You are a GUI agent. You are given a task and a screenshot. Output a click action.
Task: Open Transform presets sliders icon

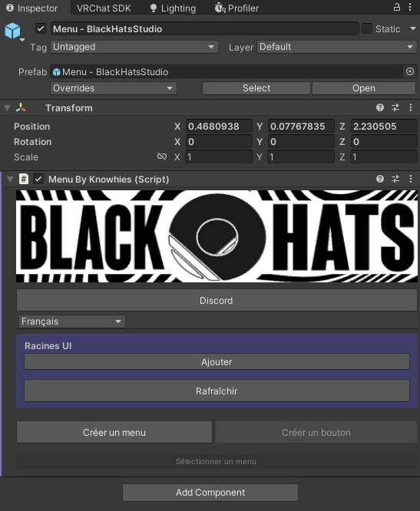tap(395, 107)
